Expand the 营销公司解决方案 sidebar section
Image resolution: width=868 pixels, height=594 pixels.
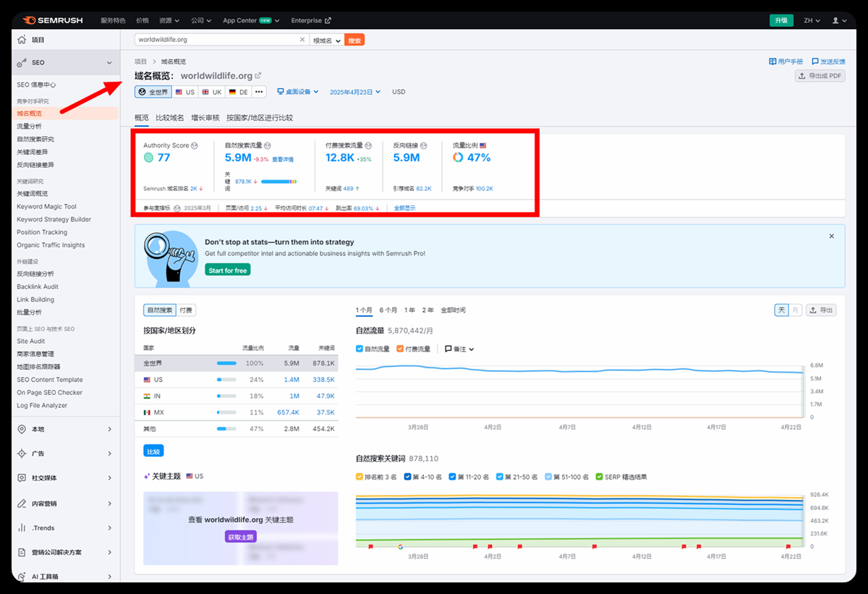[x=109, y=552]
